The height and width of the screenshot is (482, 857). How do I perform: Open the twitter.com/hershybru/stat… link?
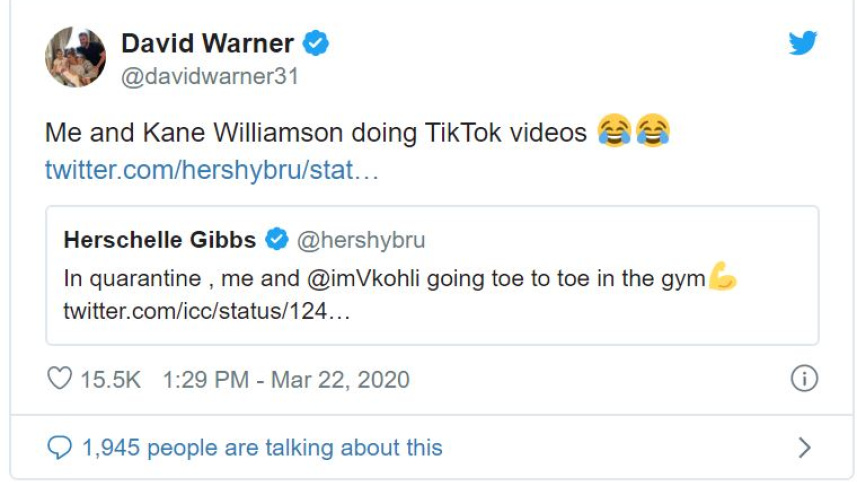212,170
